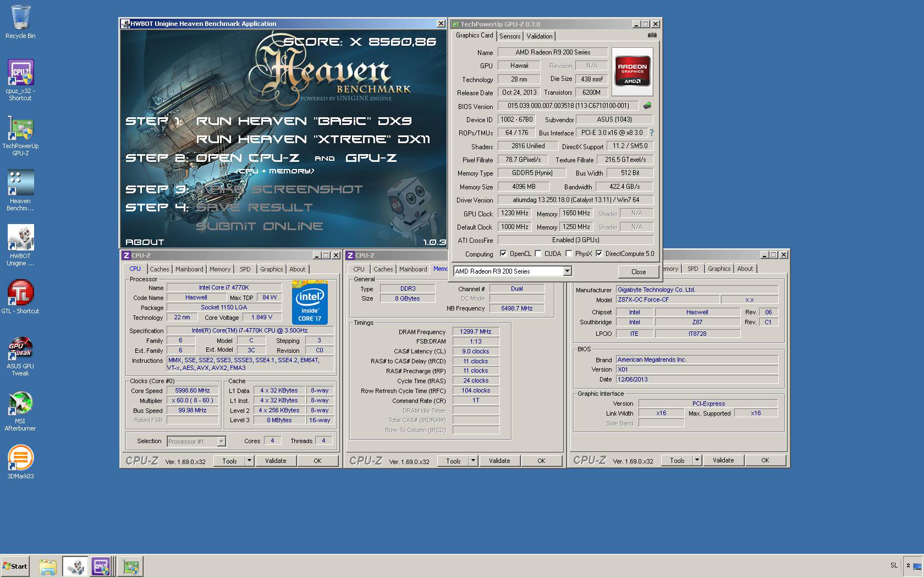Click the BIOS Version field in GPU-Z
The image size is (924, 578).
click(568, 105)
